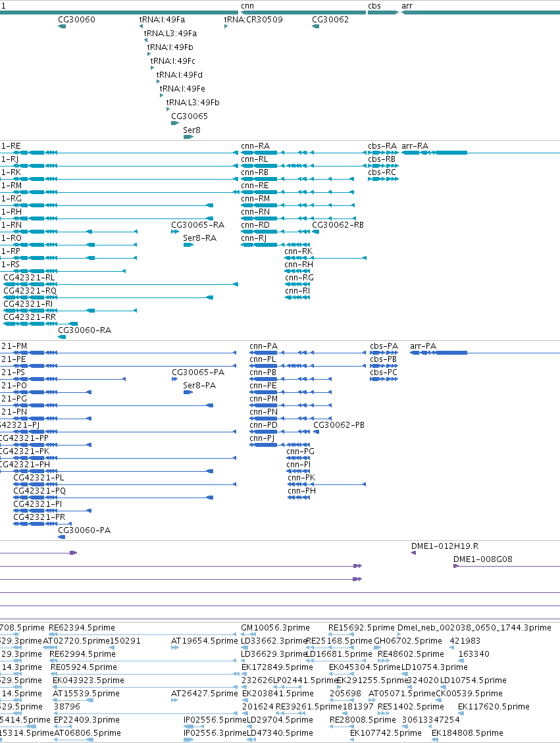Click the CG30060-RA transcript label
This screenshot has width=560, height=743.
84,330
